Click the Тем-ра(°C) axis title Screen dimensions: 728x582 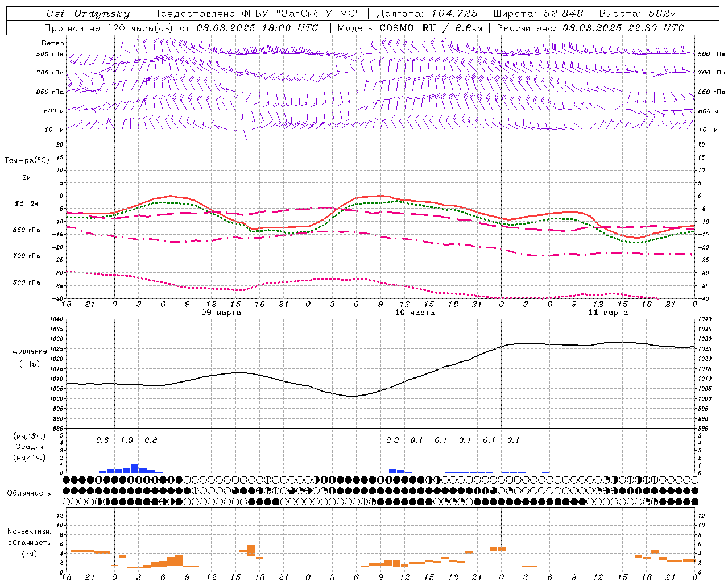pos(27,161)
